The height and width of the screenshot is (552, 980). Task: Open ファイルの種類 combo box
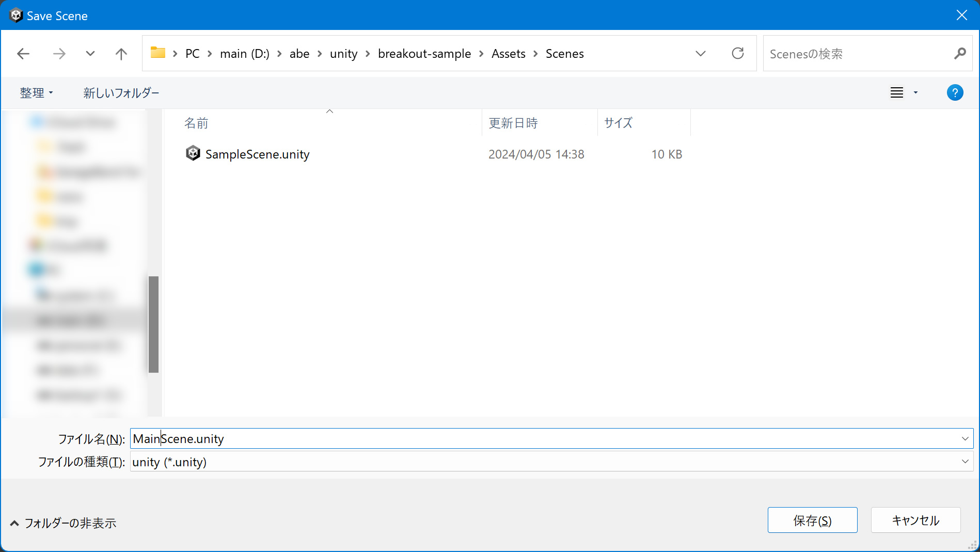tap(551, 462)
